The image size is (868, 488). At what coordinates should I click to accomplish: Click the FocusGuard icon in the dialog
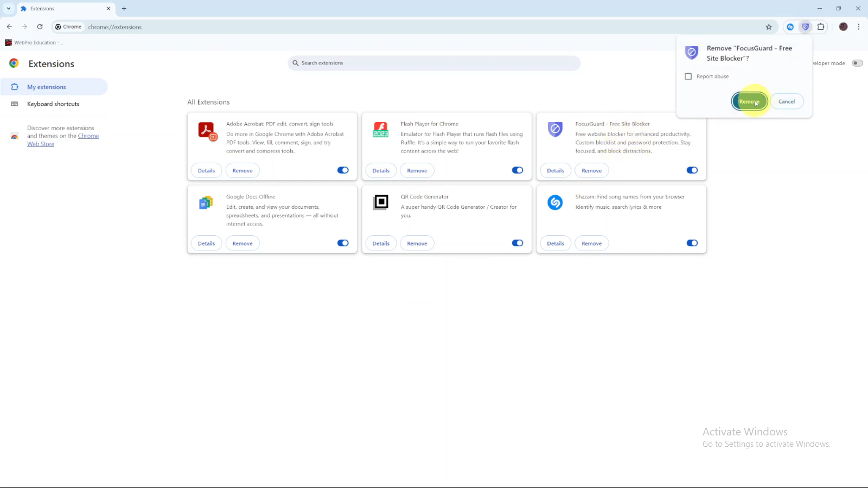coord(692,53)
